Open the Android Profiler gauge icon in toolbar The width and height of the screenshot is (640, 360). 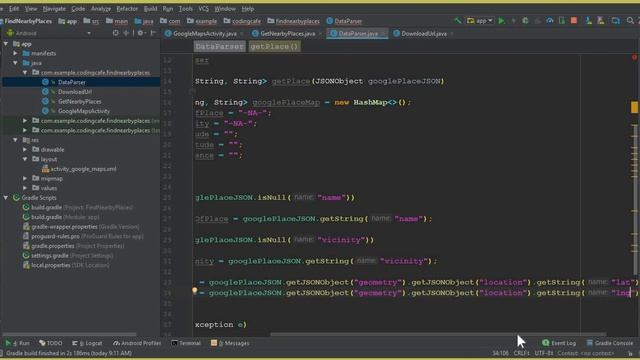tap(550, 21)
